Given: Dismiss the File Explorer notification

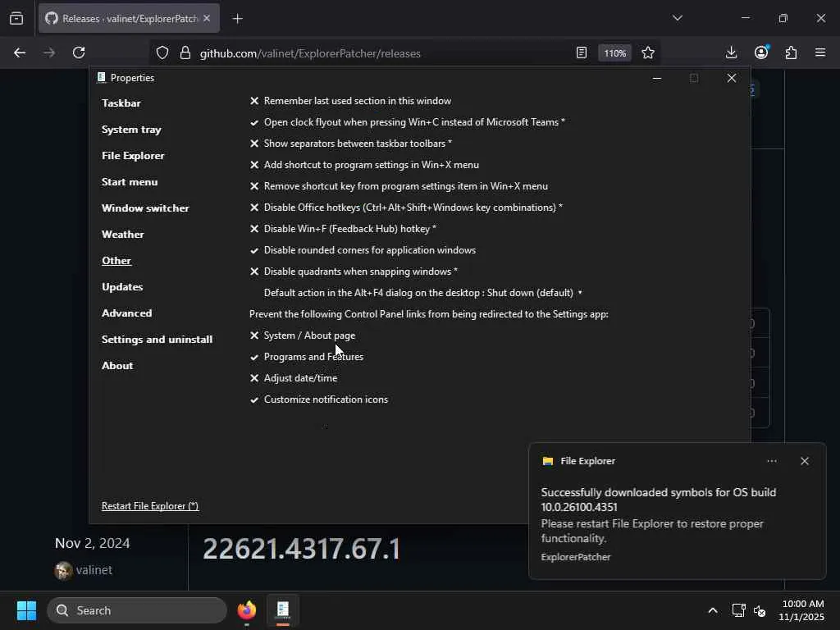Looking at the screenshot, I should click(x=805, y=461).
